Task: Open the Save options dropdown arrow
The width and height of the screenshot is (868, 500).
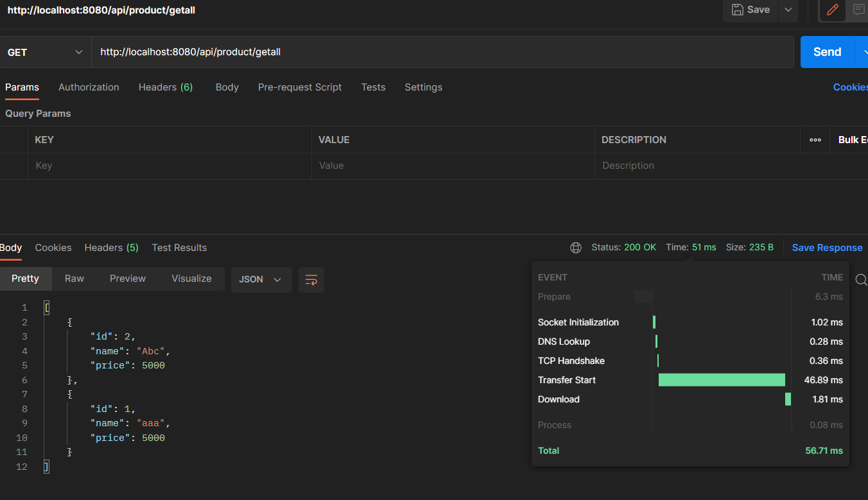Action: click(788, 10)
